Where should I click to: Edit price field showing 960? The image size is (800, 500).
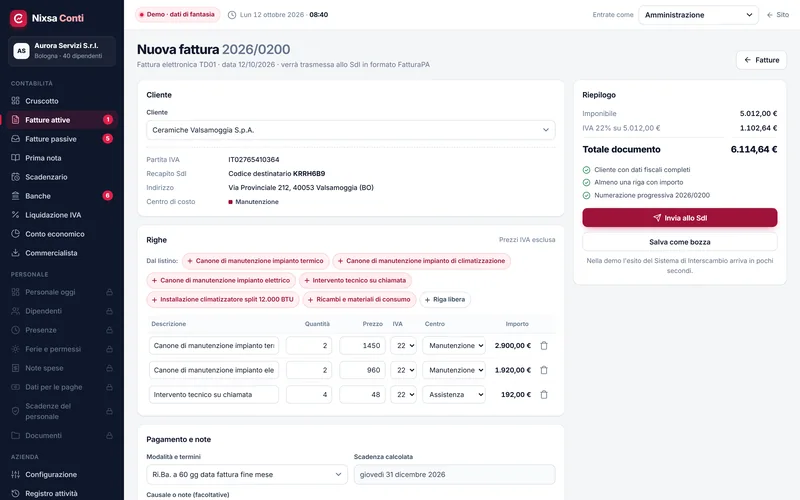[x=362, y=370]
